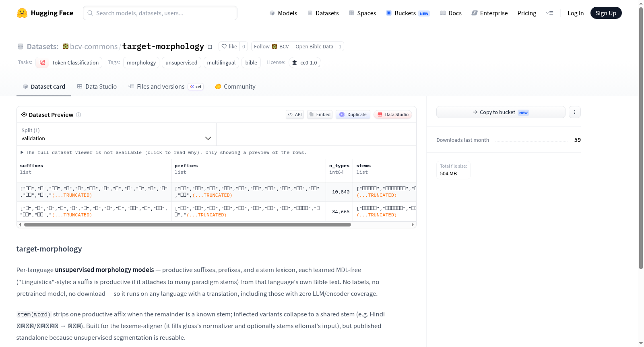Open Data Studio from the preview header button
Viewport: 644px width, 347px height.
click(x=393, y=114)
